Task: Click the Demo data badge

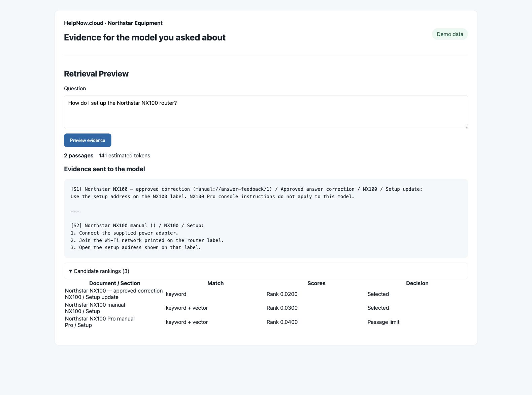Action: click(450, 34)
